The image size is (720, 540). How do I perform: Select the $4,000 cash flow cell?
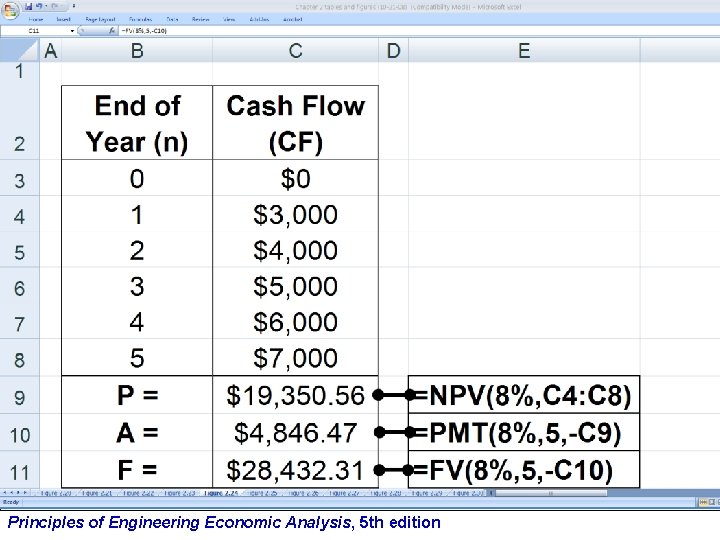pyautogui.click(x=295, y=250)
